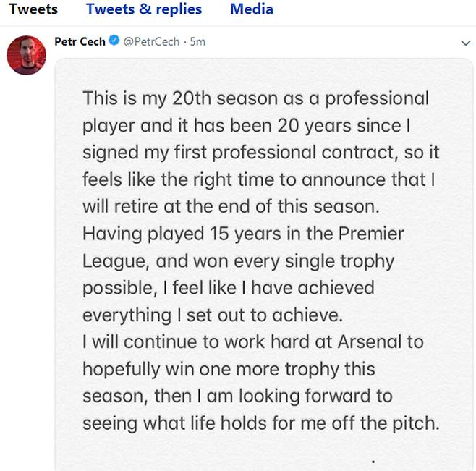Switch to the Tweets tab
The image size is (476, 471).
33,9
